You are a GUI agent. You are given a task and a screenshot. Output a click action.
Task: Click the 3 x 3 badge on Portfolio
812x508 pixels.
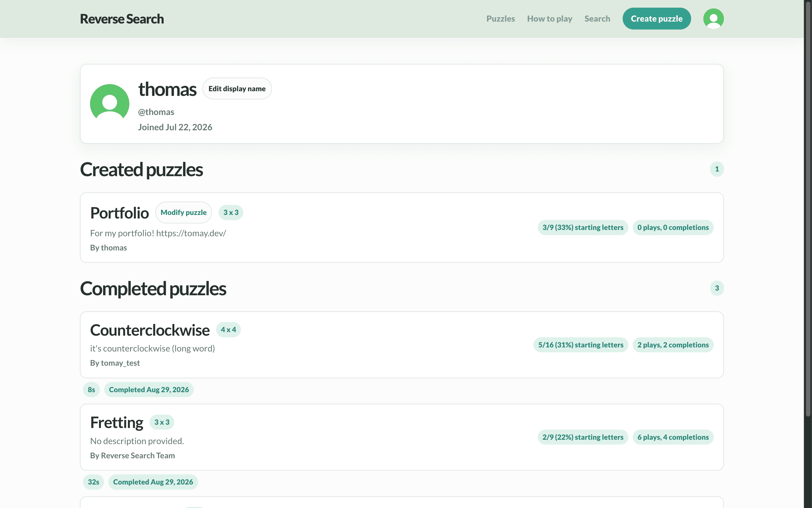[x=231, y=212]
